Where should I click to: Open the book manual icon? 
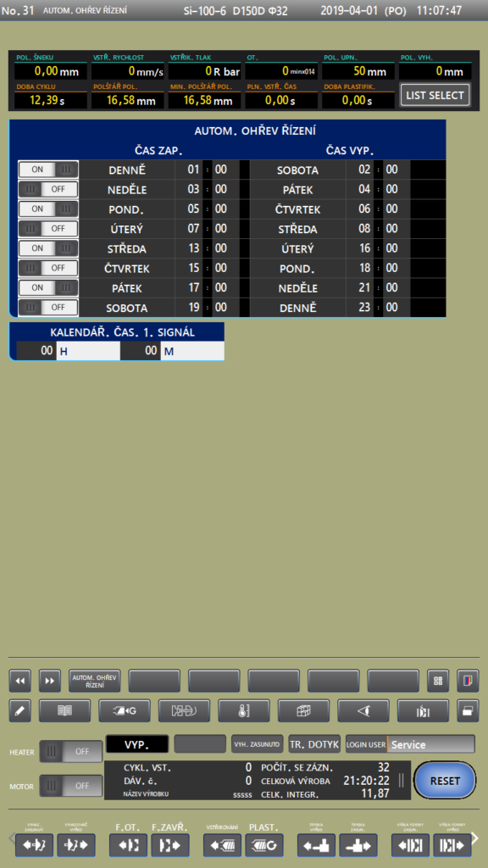64,711
